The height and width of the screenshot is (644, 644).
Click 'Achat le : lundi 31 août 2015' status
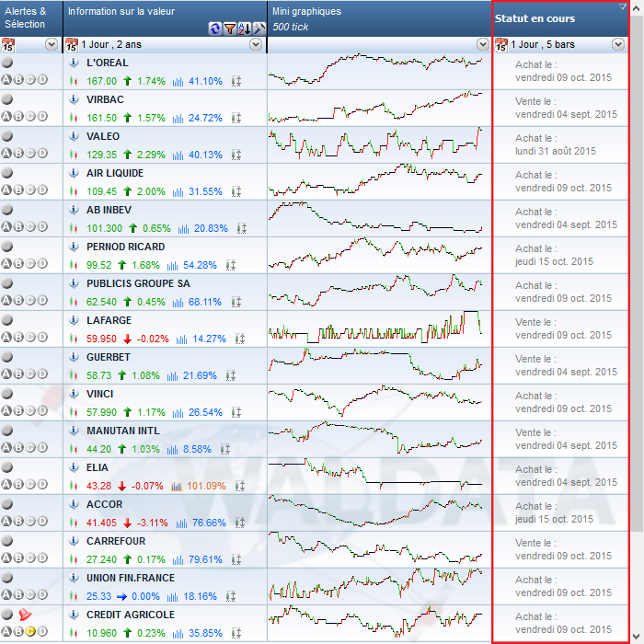[556, 144]
